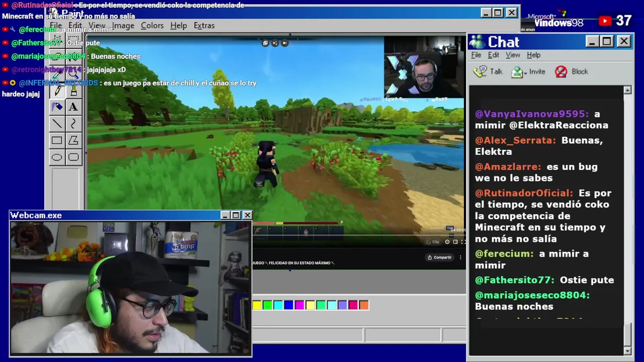The height and width of the screenshot is (362, 644).
Task: Select the Ellipse shape tool in Paint
Action: coord(57,157)
